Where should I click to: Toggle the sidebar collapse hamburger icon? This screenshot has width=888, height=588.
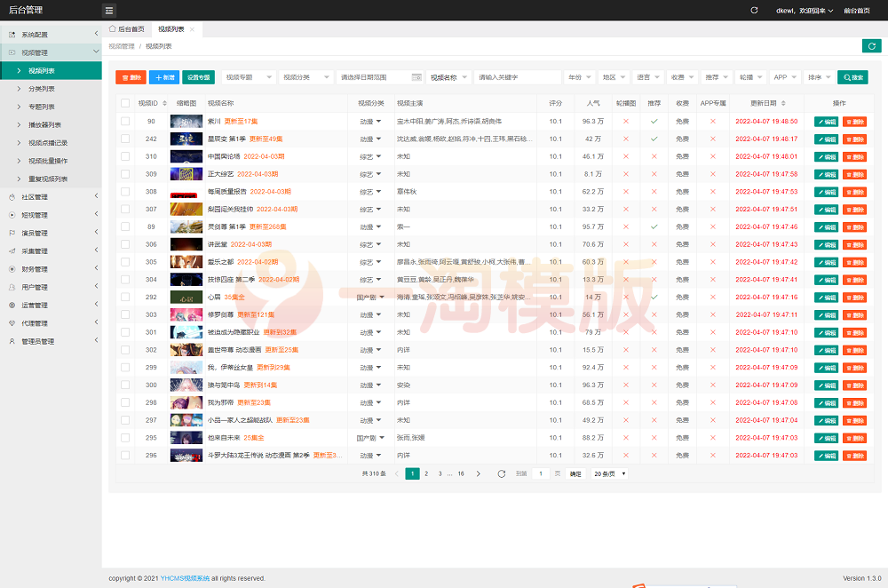pos(109,11)
